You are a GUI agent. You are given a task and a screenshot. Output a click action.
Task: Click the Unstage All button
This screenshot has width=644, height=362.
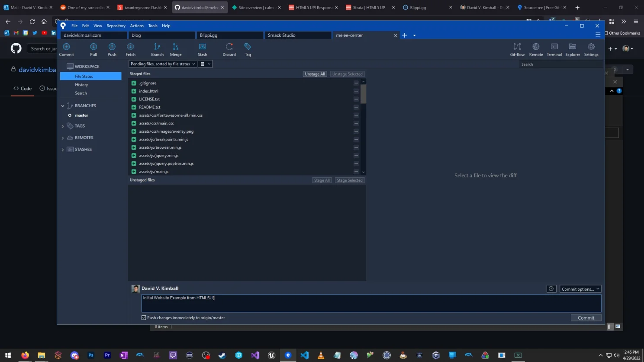[315, 74]
